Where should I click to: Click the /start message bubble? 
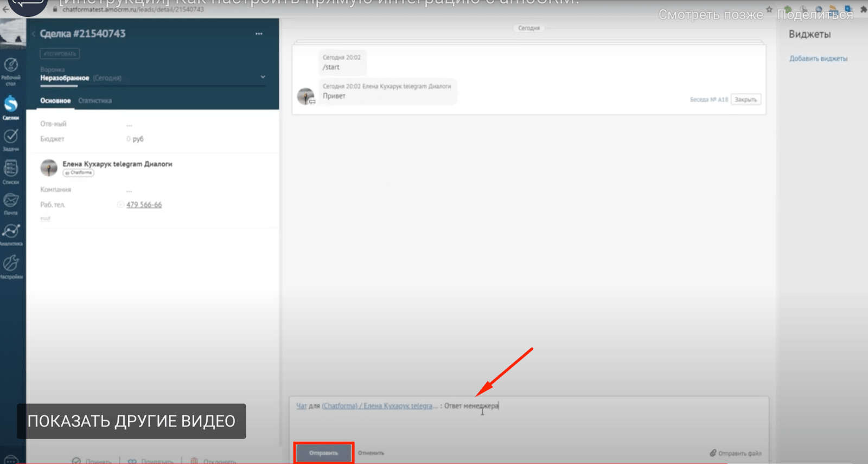tap(342, 63)
